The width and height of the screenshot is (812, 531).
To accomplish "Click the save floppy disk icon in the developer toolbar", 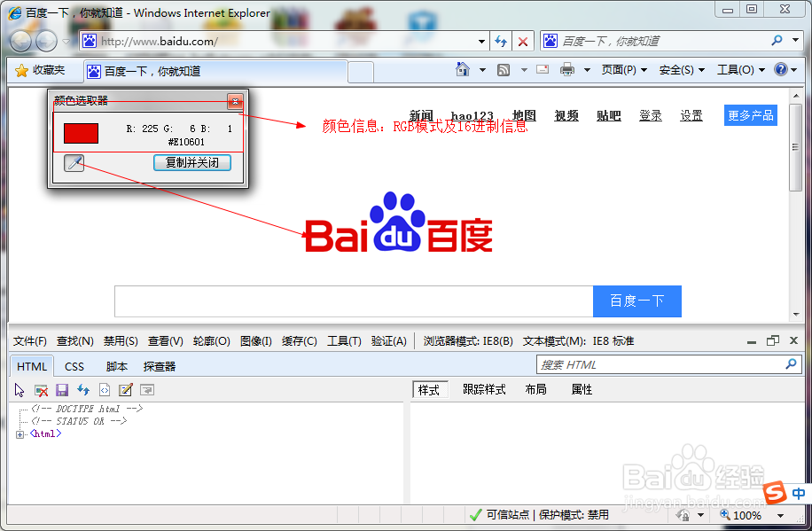I will (x=62, y=389).
